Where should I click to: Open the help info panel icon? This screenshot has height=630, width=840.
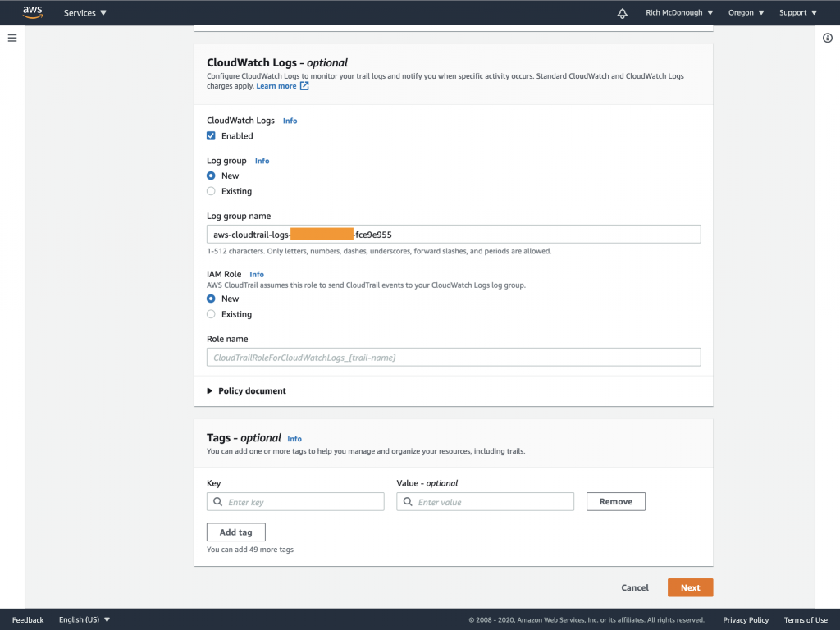click(828, 38)
